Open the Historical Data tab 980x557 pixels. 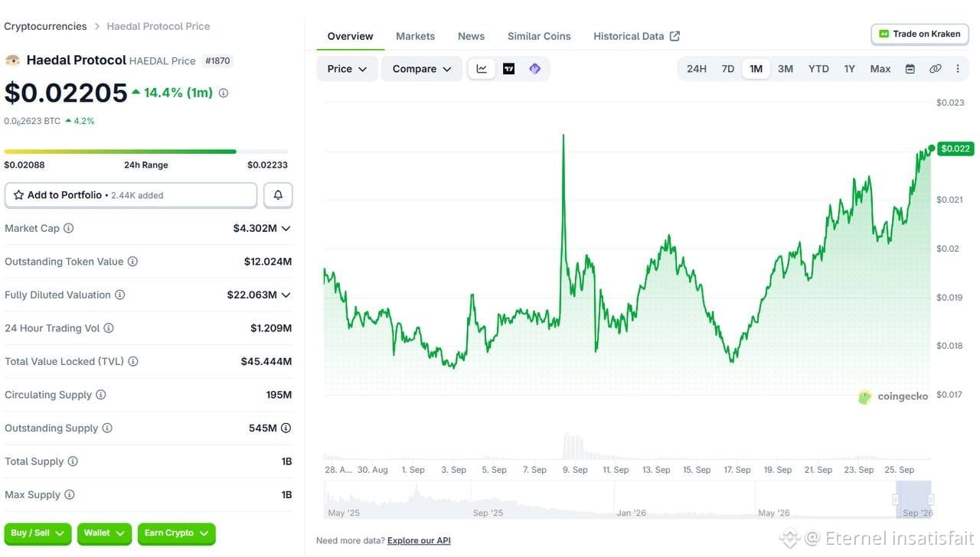coord(636,36)
